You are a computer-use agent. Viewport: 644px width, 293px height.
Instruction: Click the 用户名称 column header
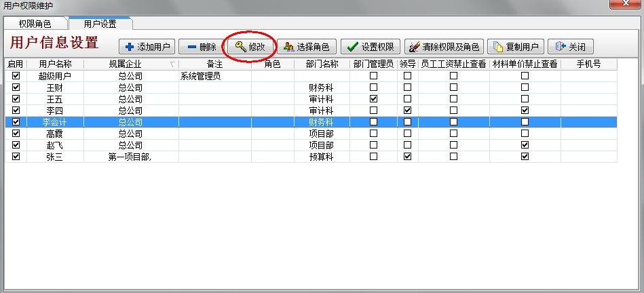(55, 64)
